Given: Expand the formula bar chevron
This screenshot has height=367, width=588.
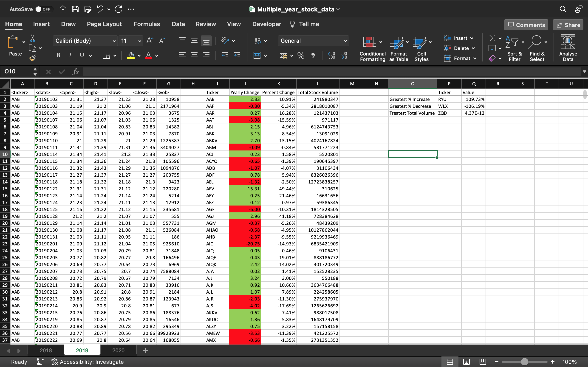Looking at the screenshot, I should (584, 72).
